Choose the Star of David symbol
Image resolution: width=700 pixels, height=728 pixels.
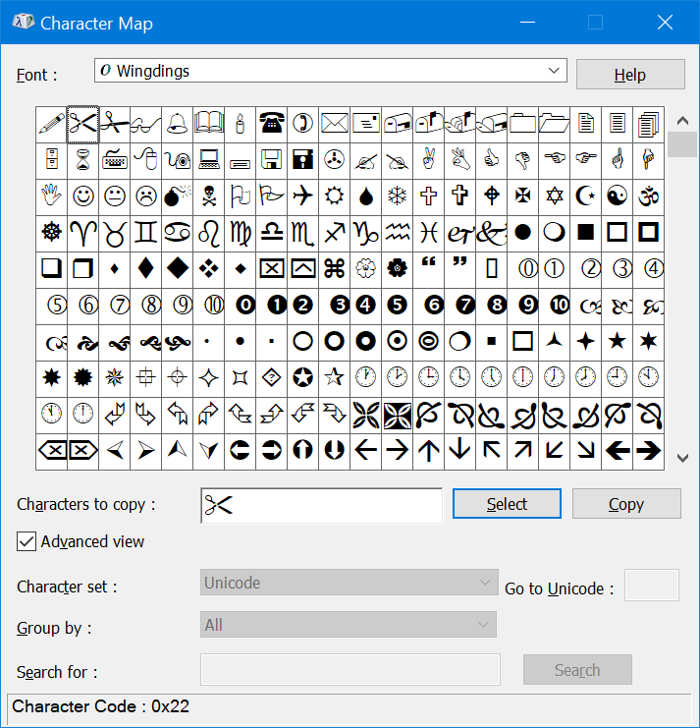coord(554,196)
